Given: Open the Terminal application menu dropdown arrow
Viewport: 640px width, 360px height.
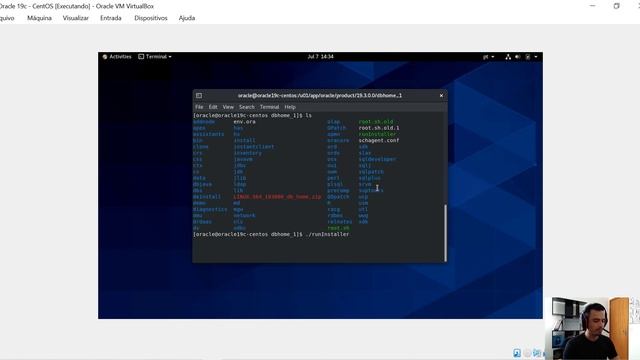Looking at the screenshot, I should 170,57.
